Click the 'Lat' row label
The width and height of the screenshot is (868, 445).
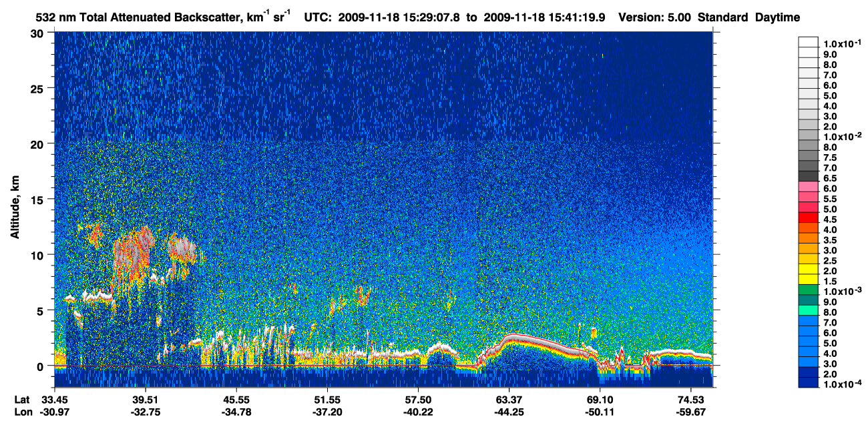[22, 400]
